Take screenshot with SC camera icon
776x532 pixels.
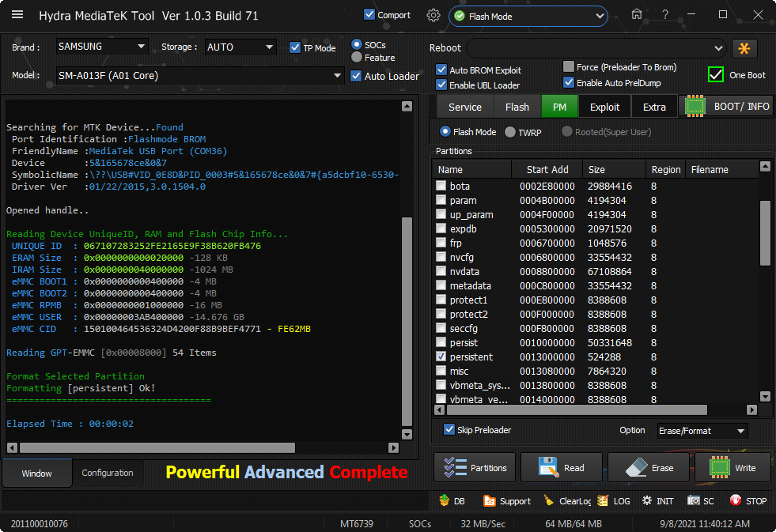[x=694, y=501]
